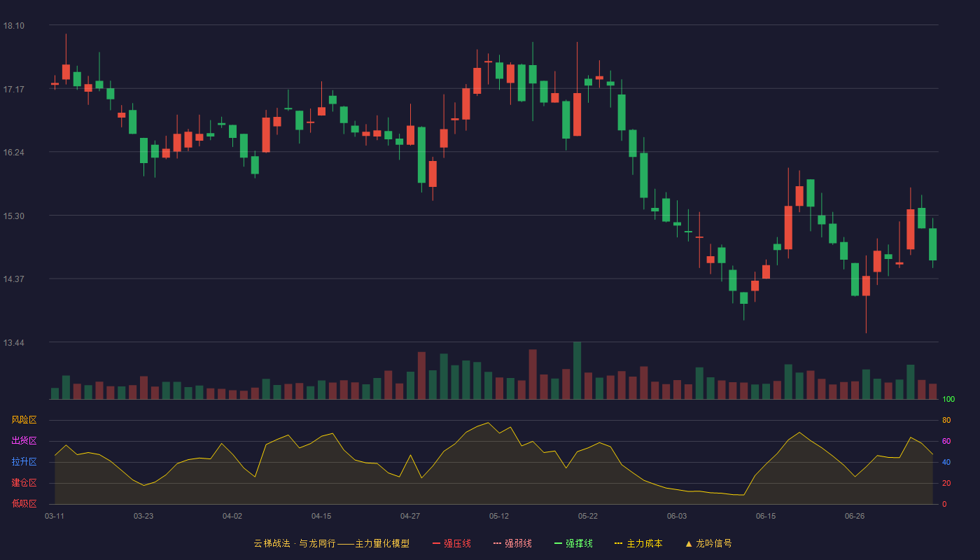Click the 04-15 date label
980x560 pixels.
point(321,516)
